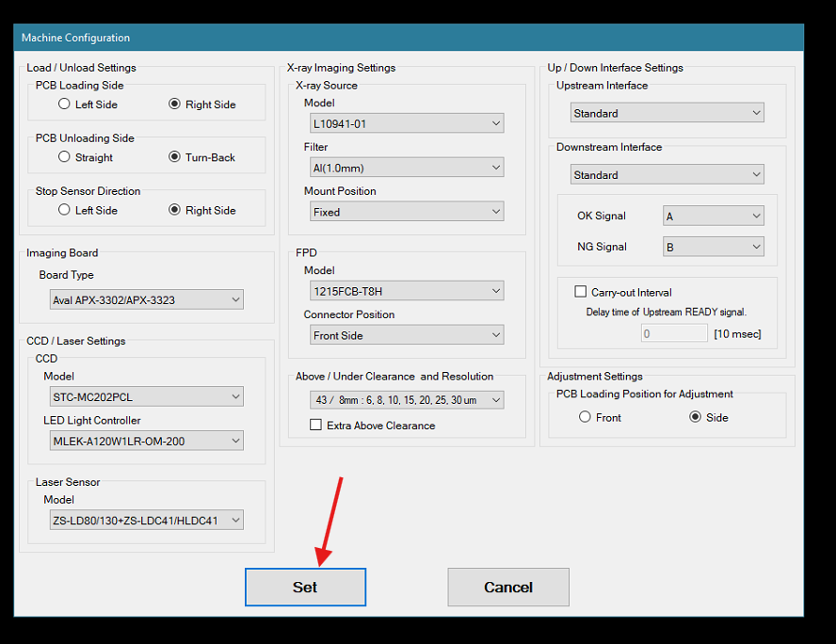Click the Machine Configuration title text

[75, 38]
